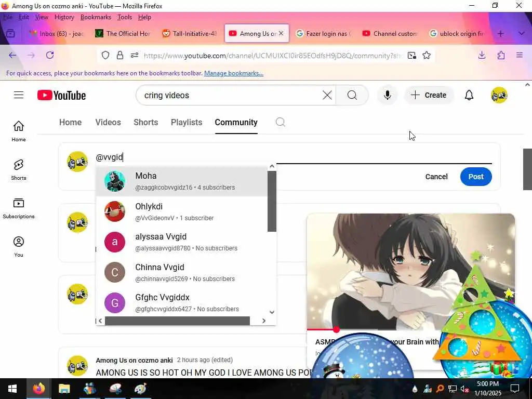Select Ohlykdi mention suggestion
Viewport: 532px width, 399px height.
[182, 212]
